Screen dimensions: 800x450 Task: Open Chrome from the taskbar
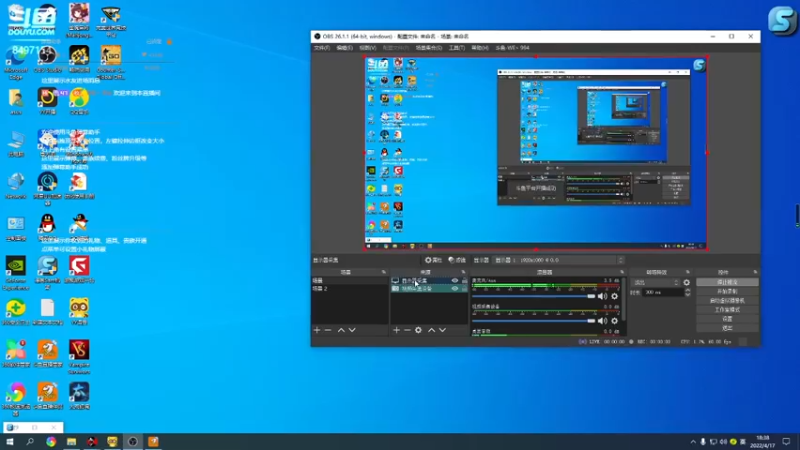(x=51, y=442)
